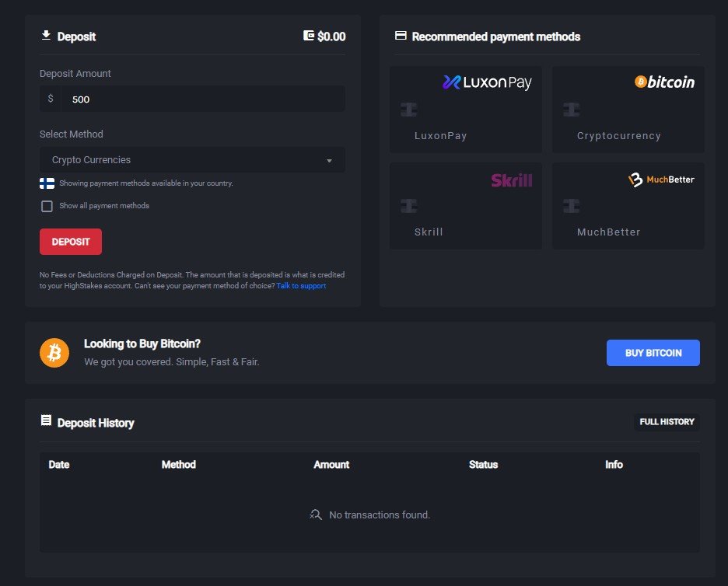Image resolution: width=728 pixels, height=586 pixels.
Task: Choose the Cryptocurrency payment card
Action: click(628, 109)
